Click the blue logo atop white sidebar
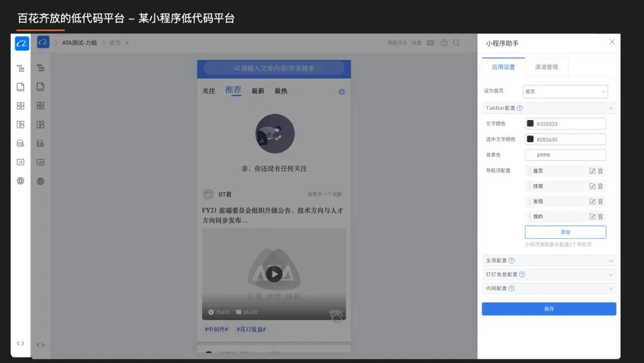 click(x=22, y=43)
